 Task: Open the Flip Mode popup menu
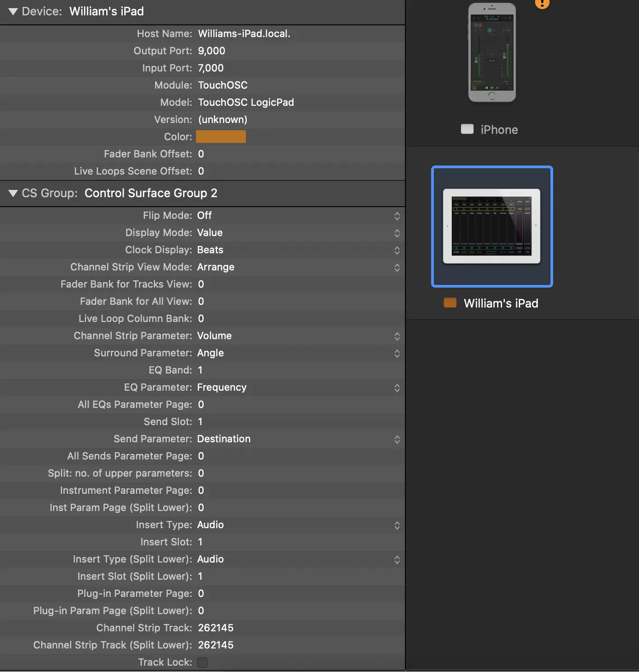click(397, 216)
